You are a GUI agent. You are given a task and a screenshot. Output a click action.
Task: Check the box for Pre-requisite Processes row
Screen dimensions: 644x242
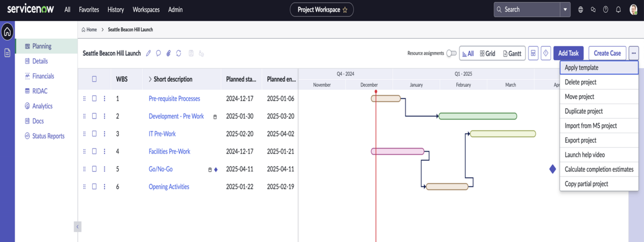pos(94,99)
